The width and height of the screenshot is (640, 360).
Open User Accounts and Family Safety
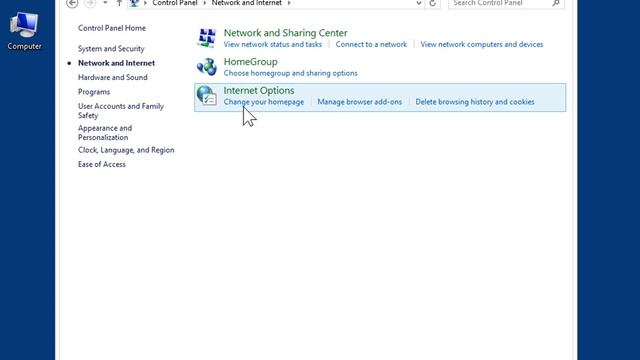pyautogui.click(x=121, y=111)
